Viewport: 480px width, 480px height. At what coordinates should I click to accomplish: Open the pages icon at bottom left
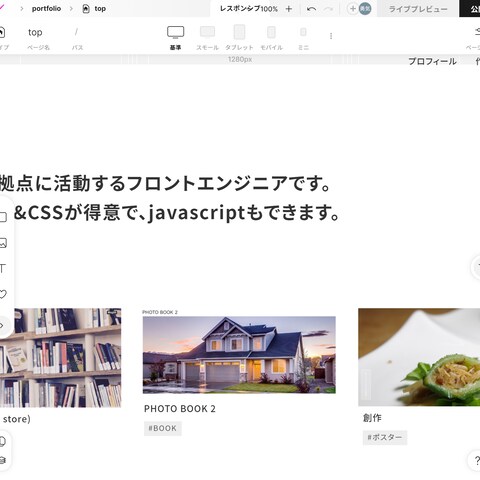pos(3,441)
